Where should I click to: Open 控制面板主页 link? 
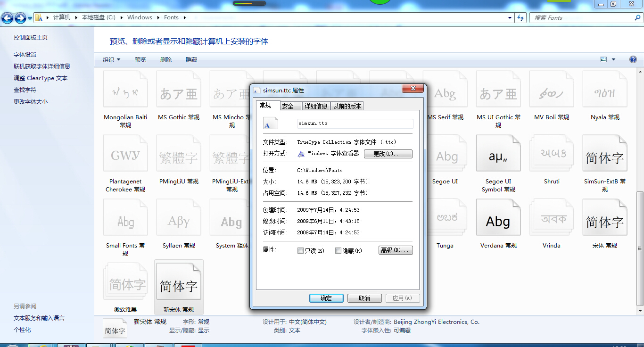coord(31,38)
